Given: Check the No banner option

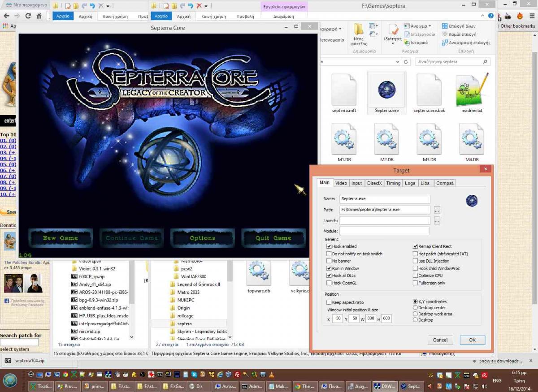Looking at the screenshot, I should click(x=329, y=261).
